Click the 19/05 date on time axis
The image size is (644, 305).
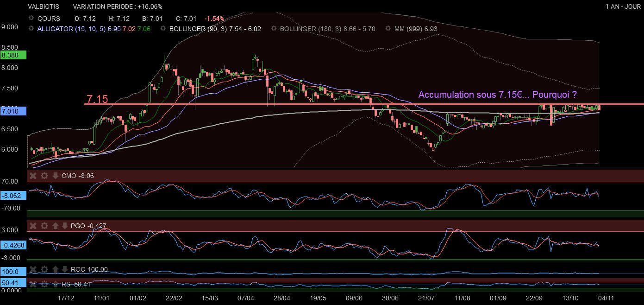(318, 298)
